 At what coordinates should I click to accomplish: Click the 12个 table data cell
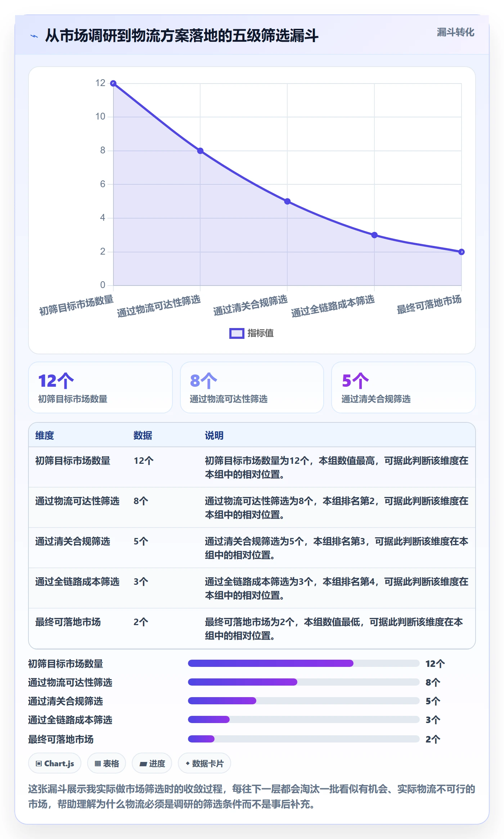pyautogui.click(x=144, y=461)
